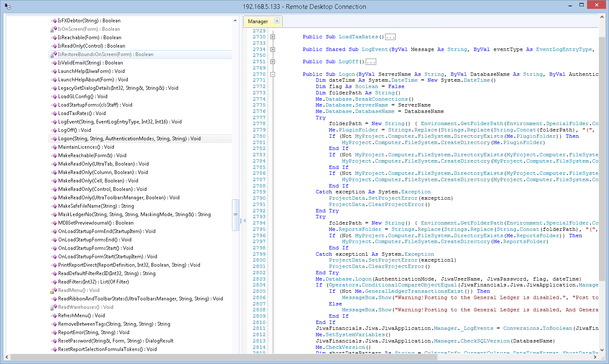Switch to the Manager tab
This screenshot has width=609, height=364.
(x=258, y=21)
